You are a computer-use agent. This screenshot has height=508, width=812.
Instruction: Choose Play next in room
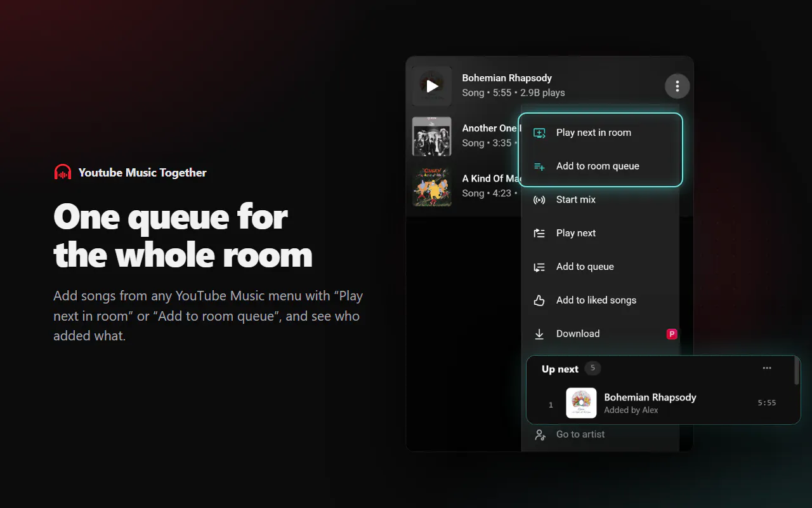(600, 133)
